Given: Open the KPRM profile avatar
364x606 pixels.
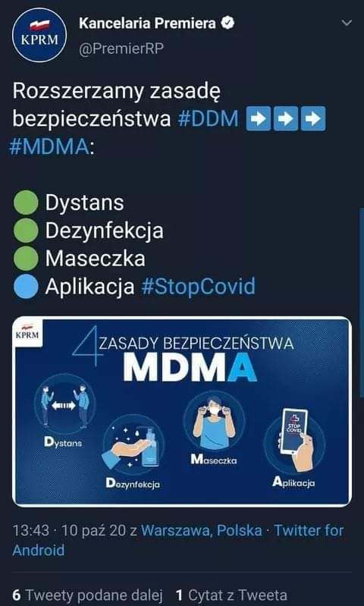Looking at the screenshot, I should (39, 35).
